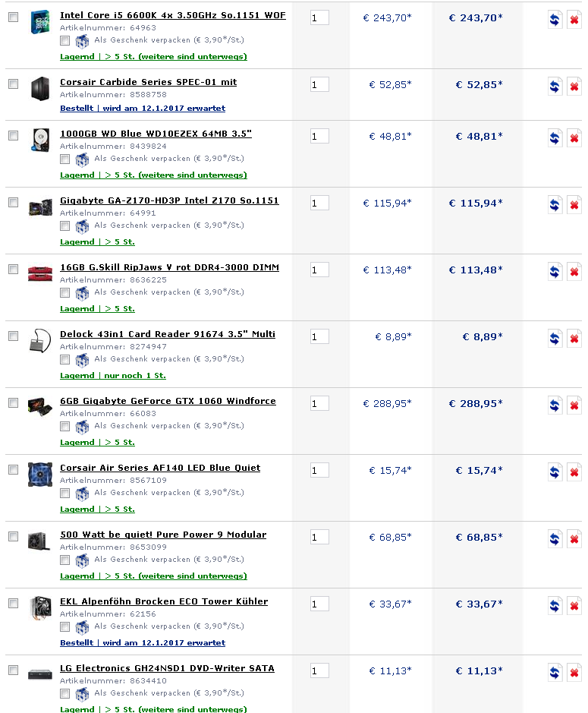Viewport: 588px width, 713px height.
Task: Enable gift wrapping for Intel Core i5 6600K
Action: click(65, 40)
